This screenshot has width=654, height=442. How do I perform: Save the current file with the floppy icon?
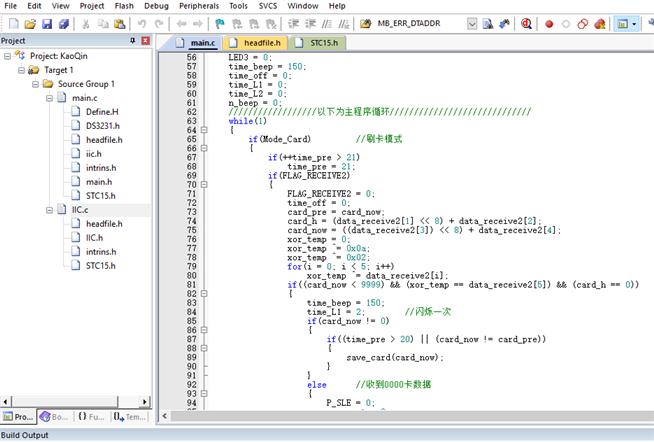[x=47, y=24]
